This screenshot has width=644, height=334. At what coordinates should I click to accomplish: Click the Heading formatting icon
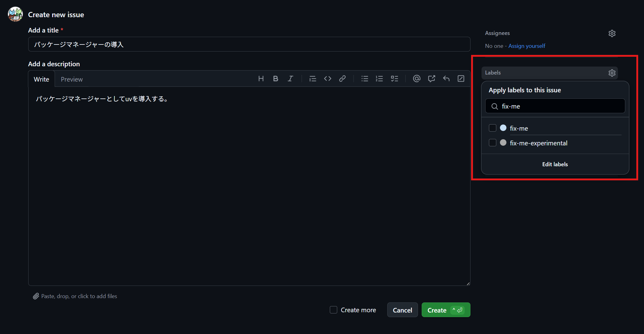tap(261, 79)
